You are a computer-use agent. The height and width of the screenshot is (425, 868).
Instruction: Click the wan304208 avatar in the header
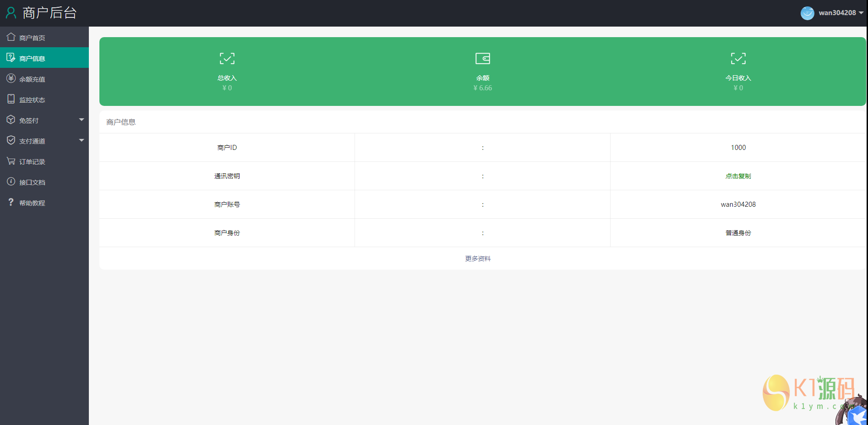click(808, 13)
